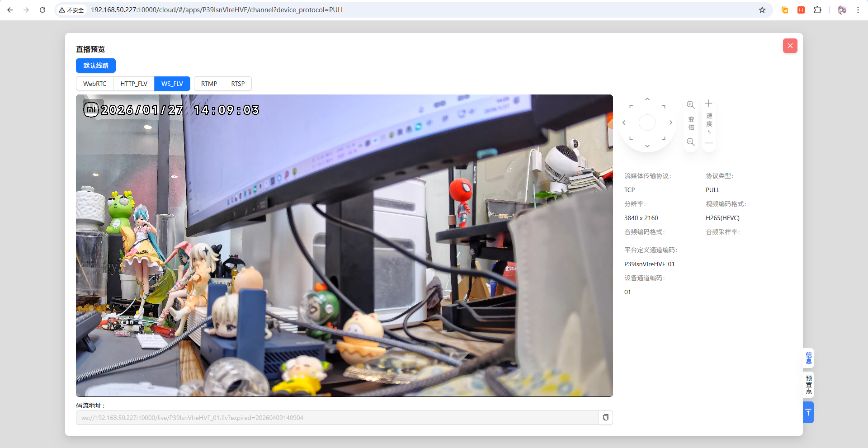The width and height of the screenshot is (868, 448).
Task: Pan the camera right with PTZ arrow
Action: 671,123
